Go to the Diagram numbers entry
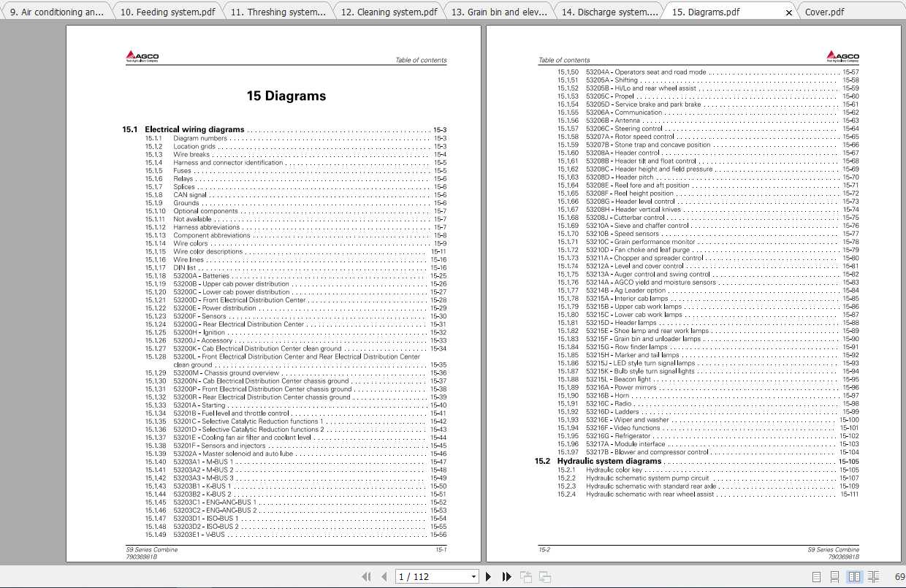The image size is (906, 588). [x=200, y=138]
